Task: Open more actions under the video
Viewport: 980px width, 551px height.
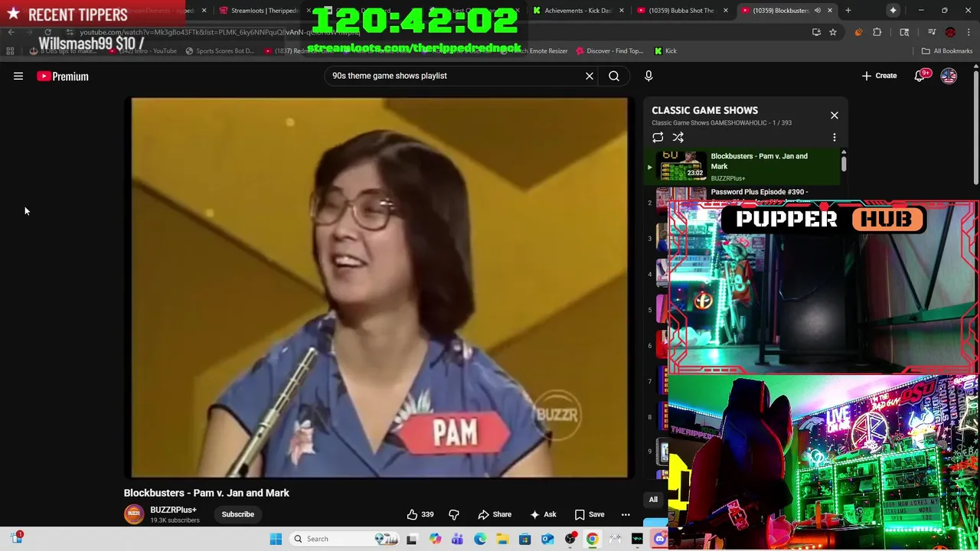Action: [x=626, y=514]
